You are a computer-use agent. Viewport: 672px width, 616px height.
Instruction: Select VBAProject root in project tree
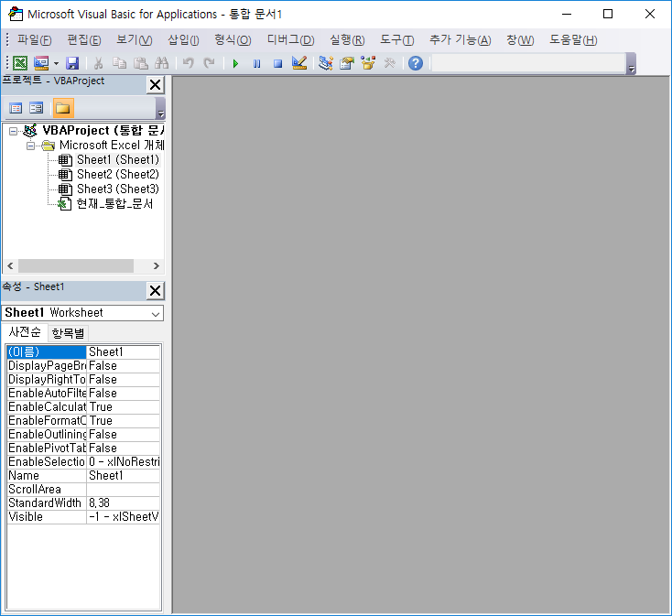[103, 130]
